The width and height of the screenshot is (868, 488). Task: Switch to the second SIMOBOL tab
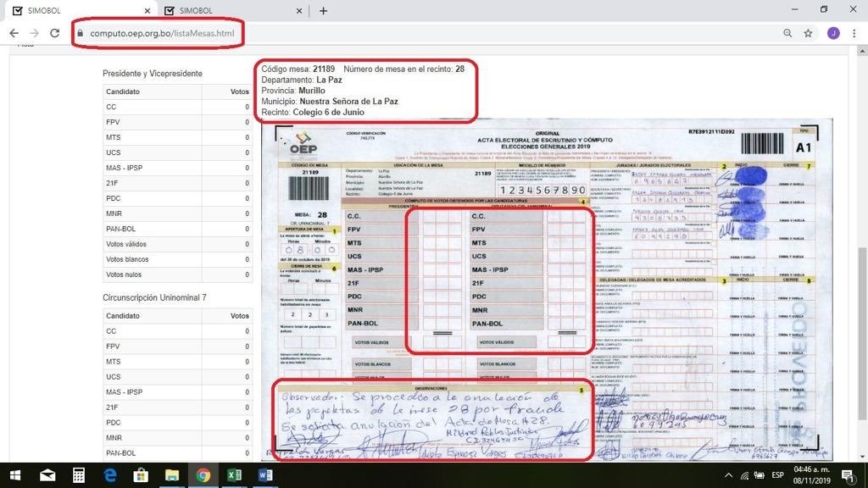[x=234, y=10]
